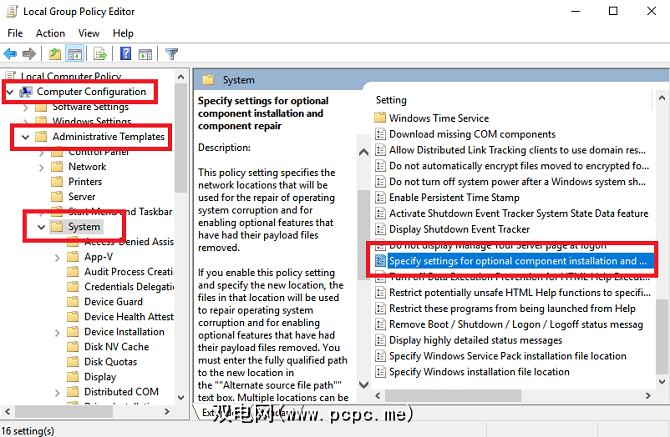Go back with the blue Back arrow

10,54
